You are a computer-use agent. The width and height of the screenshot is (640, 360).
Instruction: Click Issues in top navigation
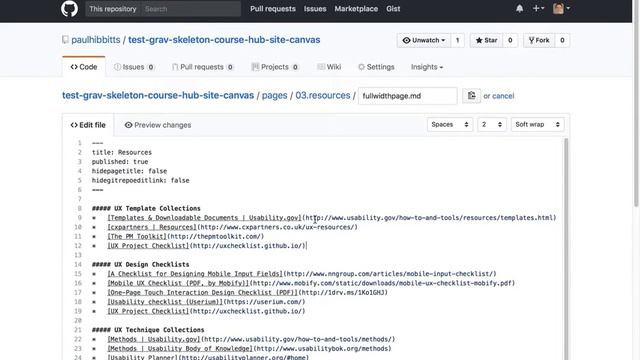315,9
